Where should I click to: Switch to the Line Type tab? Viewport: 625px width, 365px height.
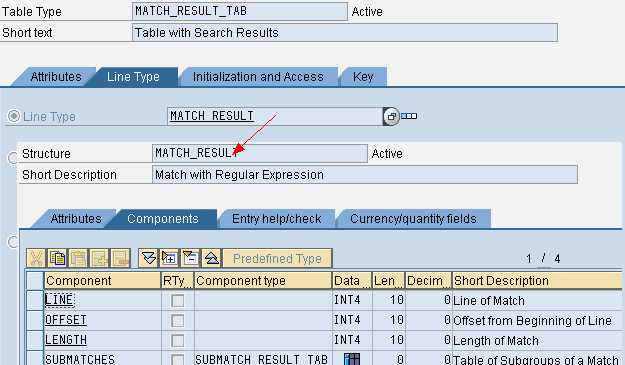[133, 77]
